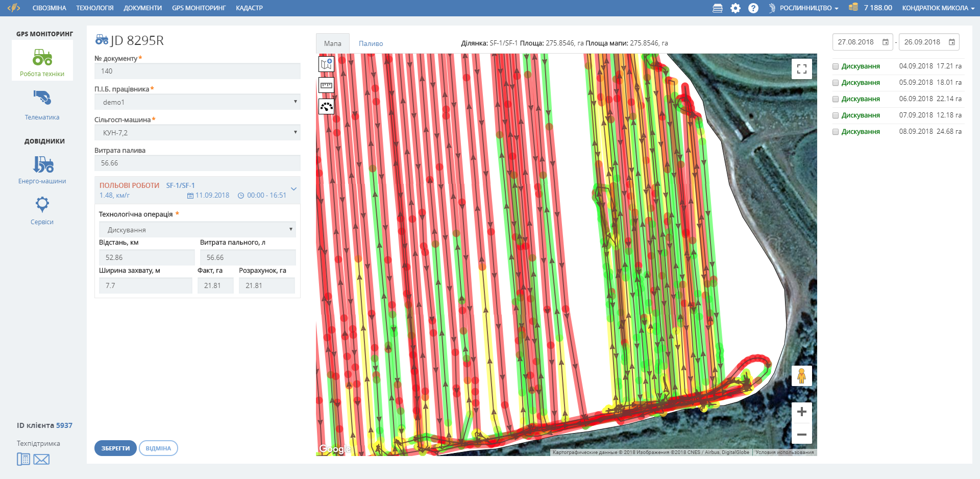
Task: Switch to the Паливо tab
Action: (371, 43)
